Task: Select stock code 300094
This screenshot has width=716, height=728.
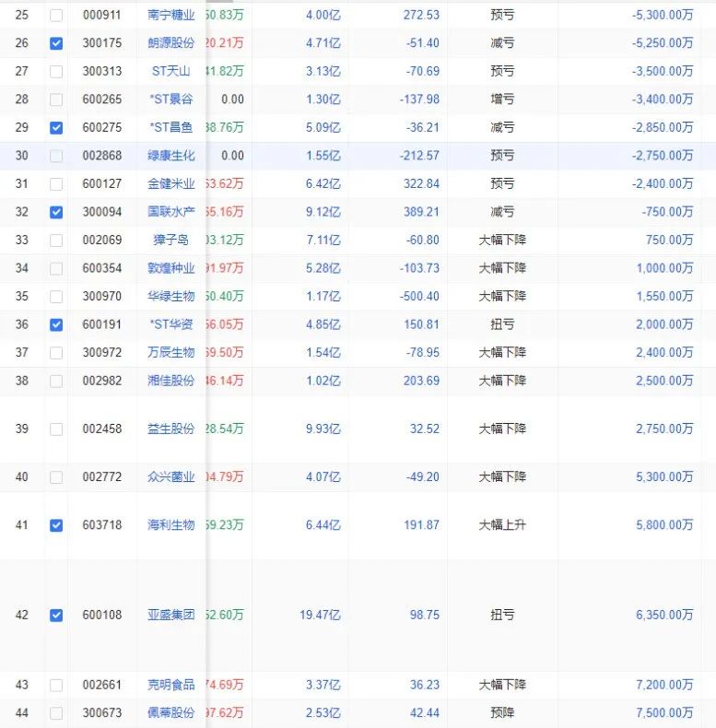Action: pyautogui.click(x=102, y=212)
